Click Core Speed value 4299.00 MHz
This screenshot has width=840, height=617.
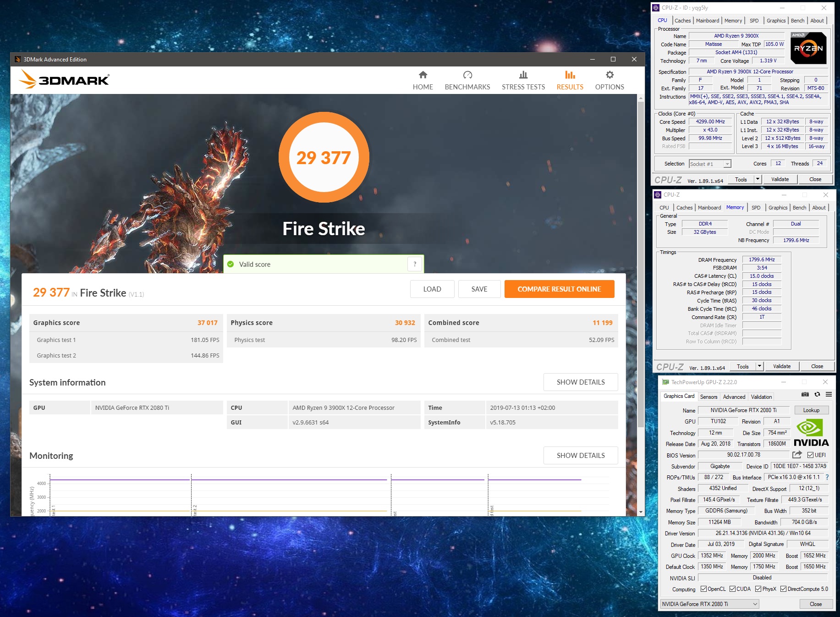pyautogui.click(x=710, y=121)
